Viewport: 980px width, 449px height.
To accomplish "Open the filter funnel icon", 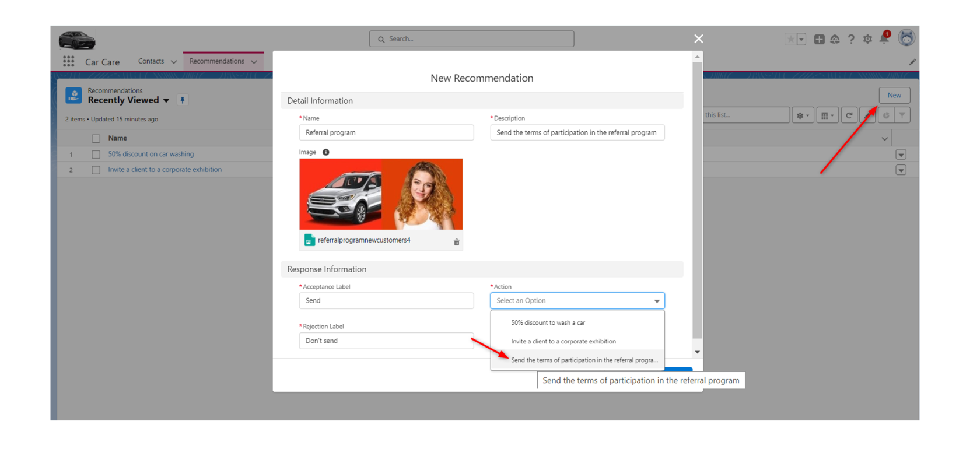I will (902, 115).
